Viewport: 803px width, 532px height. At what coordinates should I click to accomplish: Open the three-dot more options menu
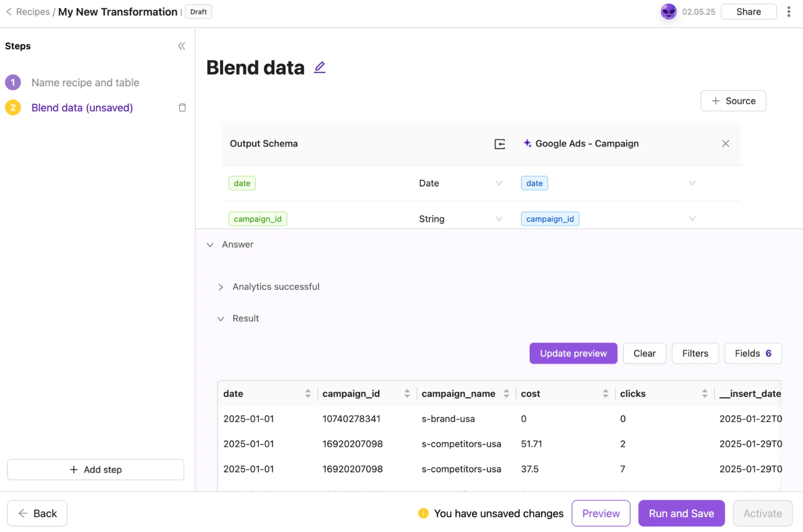[x=789, y=12]
